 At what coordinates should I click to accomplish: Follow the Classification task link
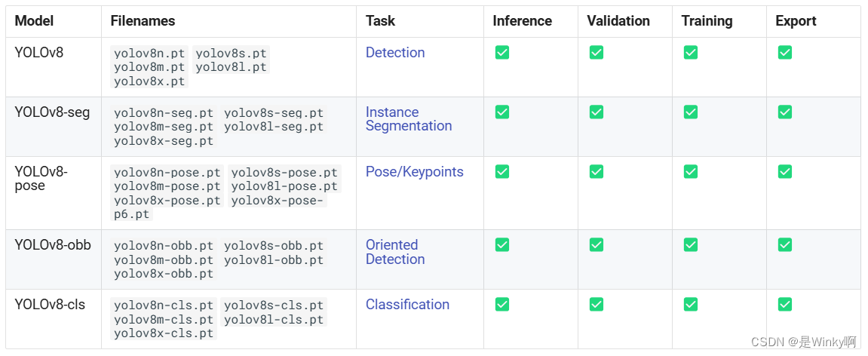[407, 305]
